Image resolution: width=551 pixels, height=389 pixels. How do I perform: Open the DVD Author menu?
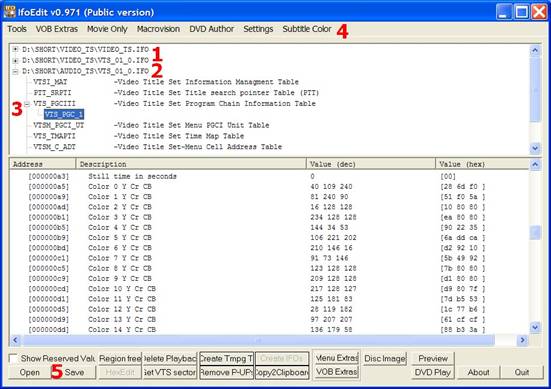pos(212,29)
